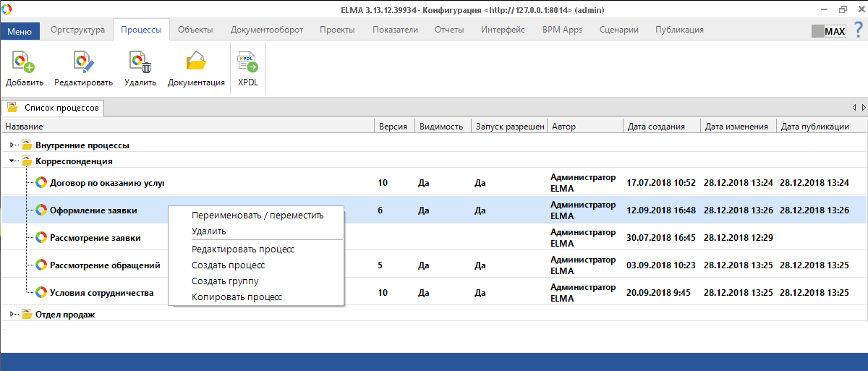Open the Документация folder icon
Screen dimensions: 868x371
coord(196,64)
